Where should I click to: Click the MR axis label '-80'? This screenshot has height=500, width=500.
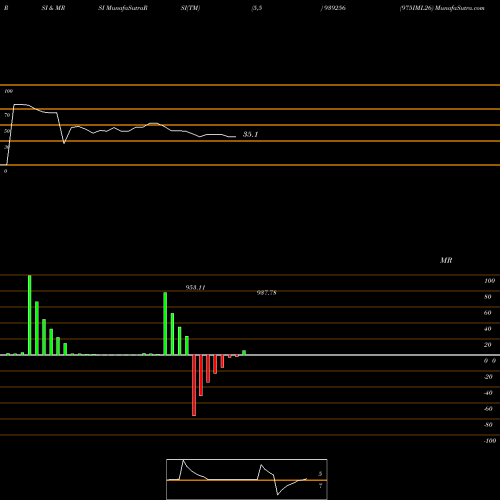(488, 425)
